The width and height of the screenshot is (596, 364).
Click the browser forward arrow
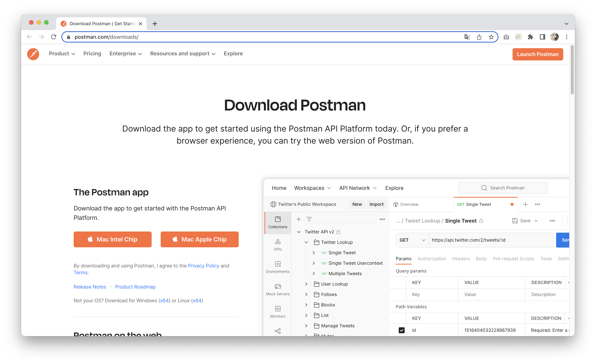tap(41, 37)
